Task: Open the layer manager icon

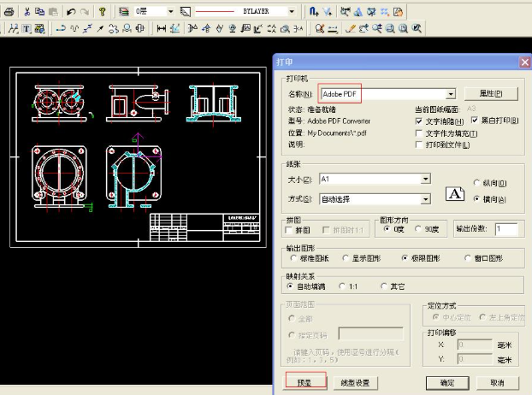Action: tap(124, 12)
